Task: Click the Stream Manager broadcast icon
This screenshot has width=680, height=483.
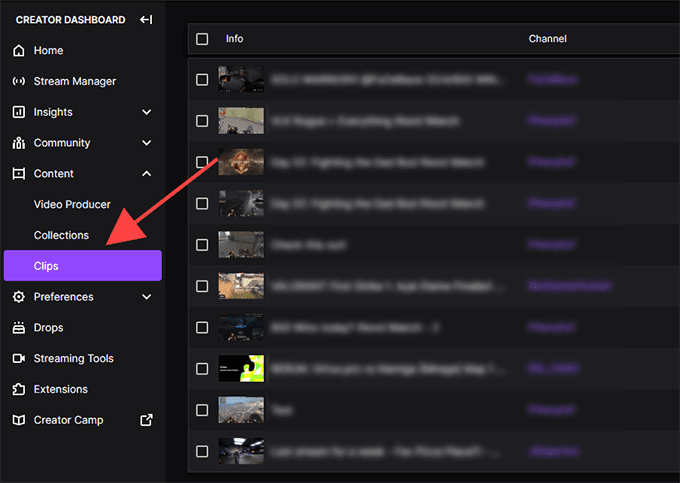Action: click(x=19, y=81)
